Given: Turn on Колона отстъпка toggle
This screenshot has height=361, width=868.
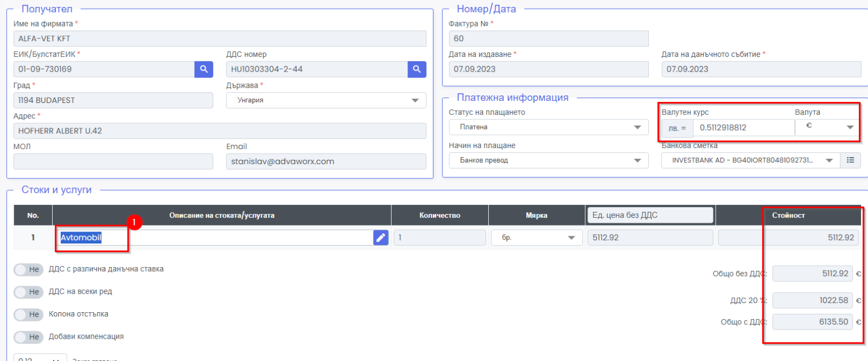Looking at the screenshot, I should click(x=28, y=314).
